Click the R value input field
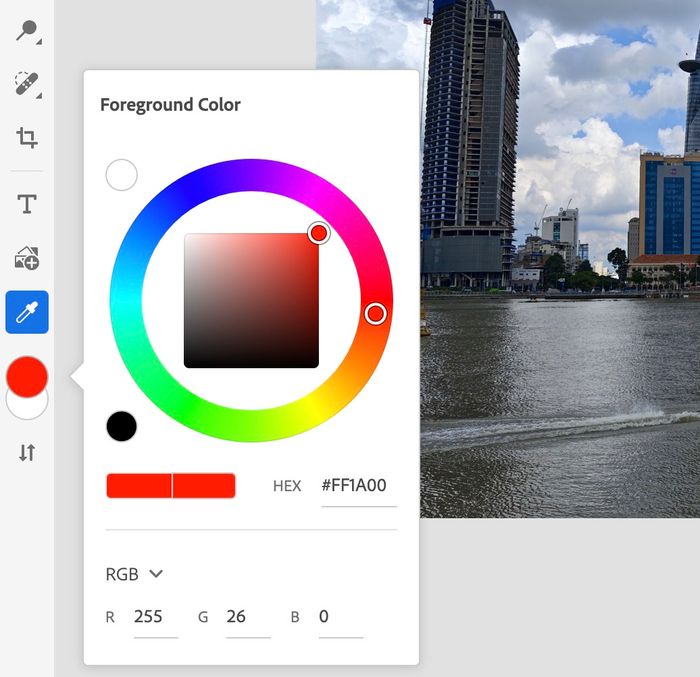The image size is (700, 677). tap(155, 617)
